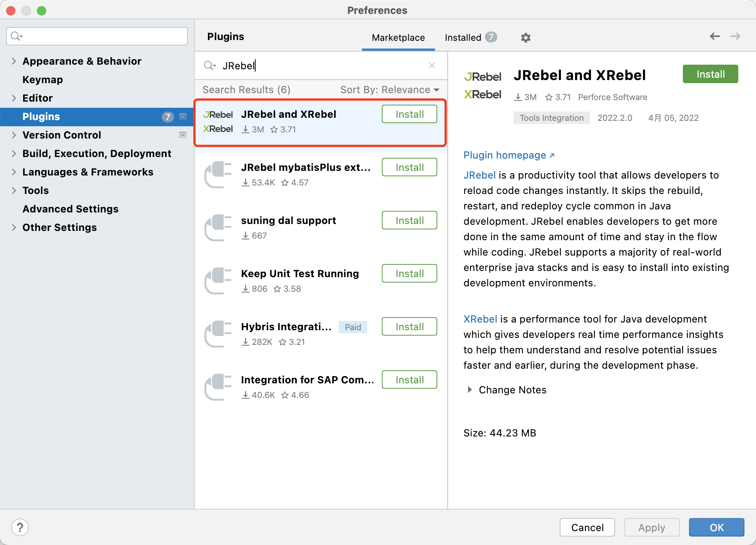
Task: Click the help question mark button
Action: pyautogui.click(x=20, y=527)
